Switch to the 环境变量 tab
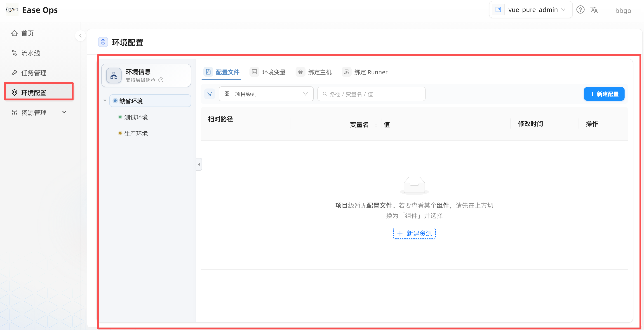Image resolution: width=644 pixels, height=330 pixels. click(268, 72)
